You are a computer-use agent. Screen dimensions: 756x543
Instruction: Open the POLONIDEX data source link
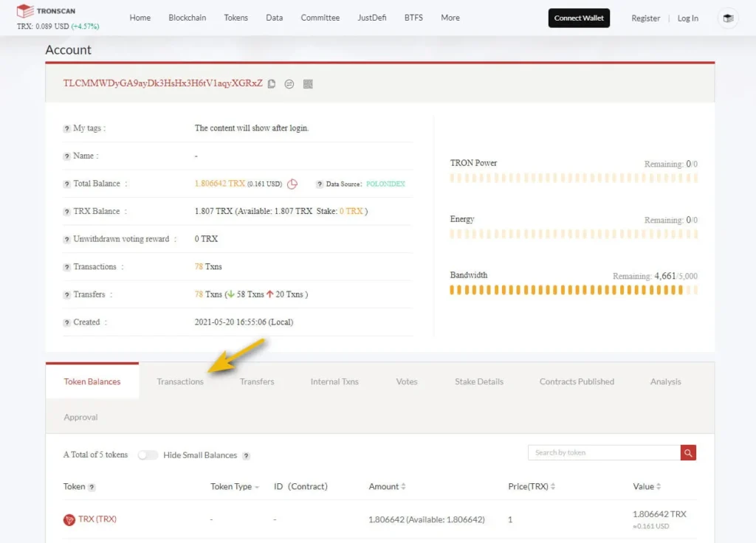coord(385,184)
